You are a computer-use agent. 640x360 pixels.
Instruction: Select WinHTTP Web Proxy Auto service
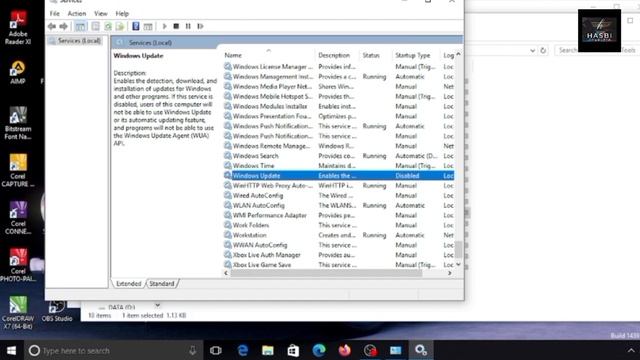click(339, 186)
